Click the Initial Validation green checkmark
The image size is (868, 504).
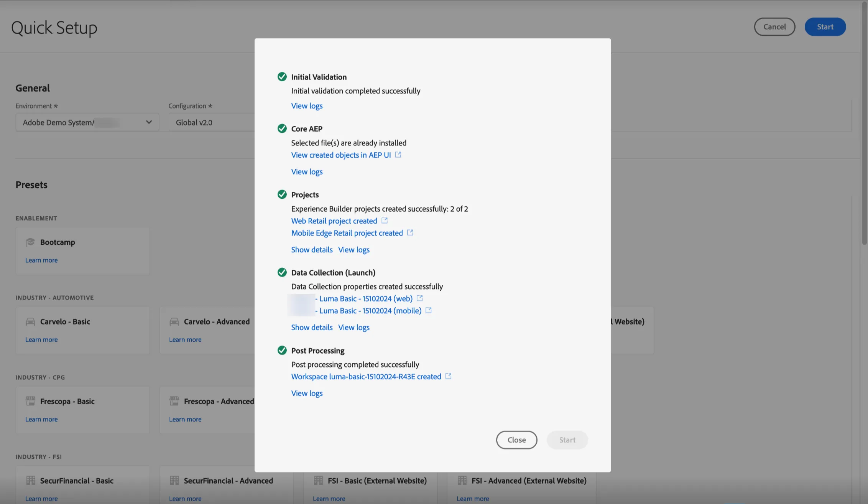coord(282,77)
